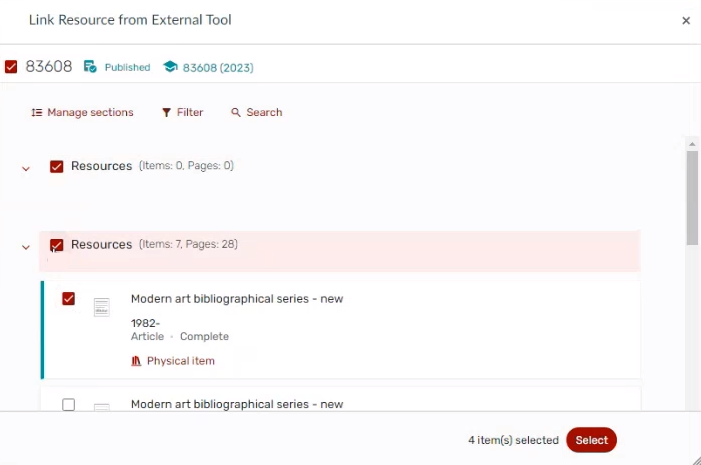
Task: Collapse the empty Resources section
Action: [x=26, y=169]
